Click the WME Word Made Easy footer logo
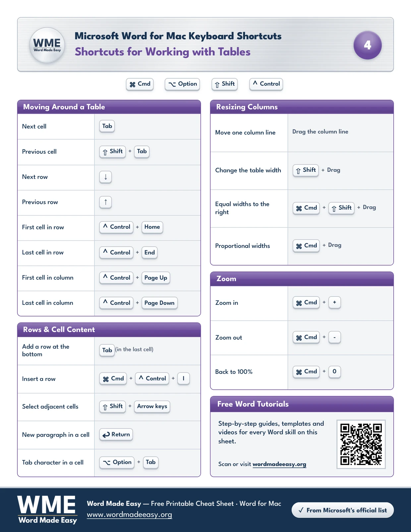Viewport: 411px width, 532px height. (47, 510)
